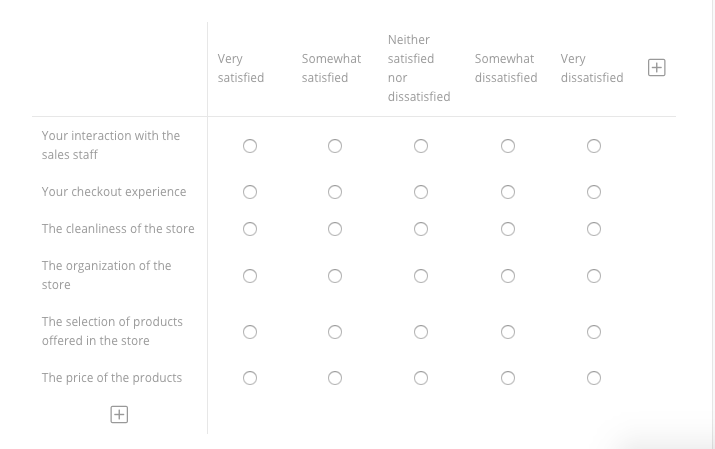Mark store cleanliness as Neither satisfied nor dissatisfied
This screenshot has width=715, height=449.
[421, 229]
